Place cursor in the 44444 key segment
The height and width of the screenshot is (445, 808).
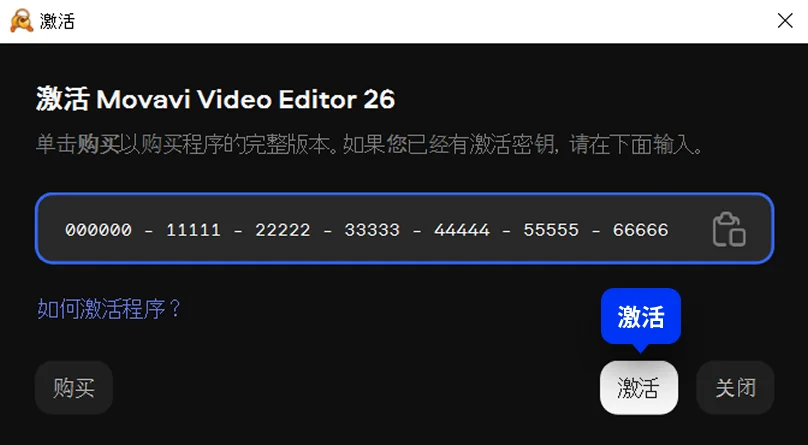(x=462, y=229)
